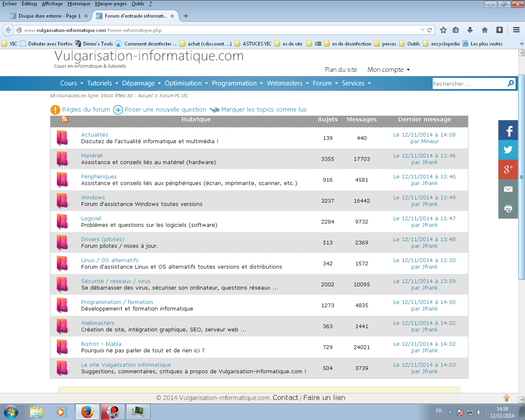Open Faire un lien footer link
The width and height of the screenshot is (525, 420).
coord(324,397)
